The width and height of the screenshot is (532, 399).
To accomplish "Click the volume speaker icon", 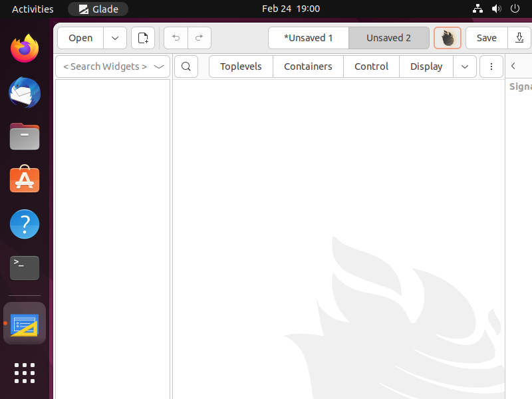I will [496, 9].
